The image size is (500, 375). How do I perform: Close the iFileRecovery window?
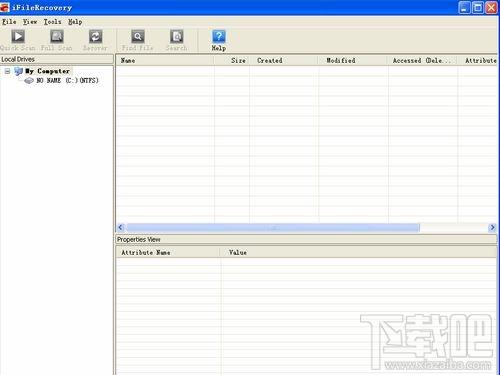(x=492, y=7)
